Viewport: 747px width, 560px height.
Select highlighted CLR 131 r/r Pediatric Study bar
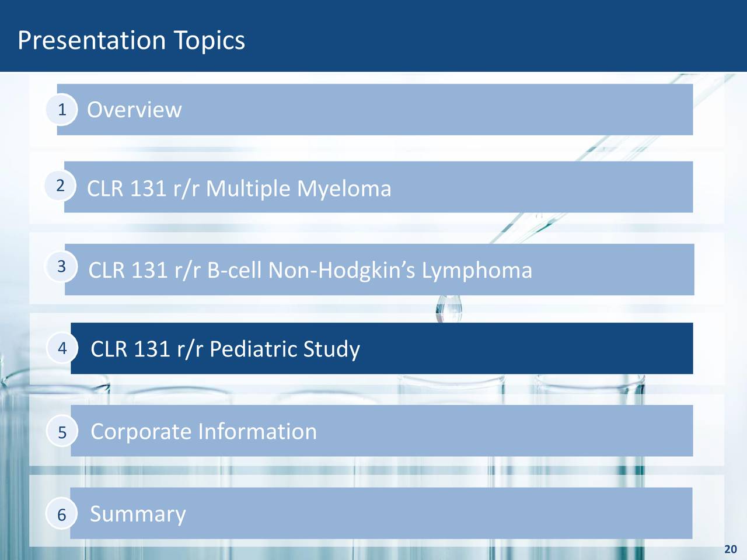click(382, 348)
